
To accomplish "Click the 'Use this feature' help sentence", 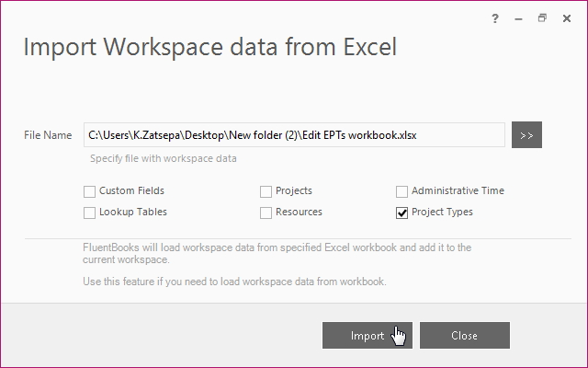I will pyautogui.click(x=234, y=282).
